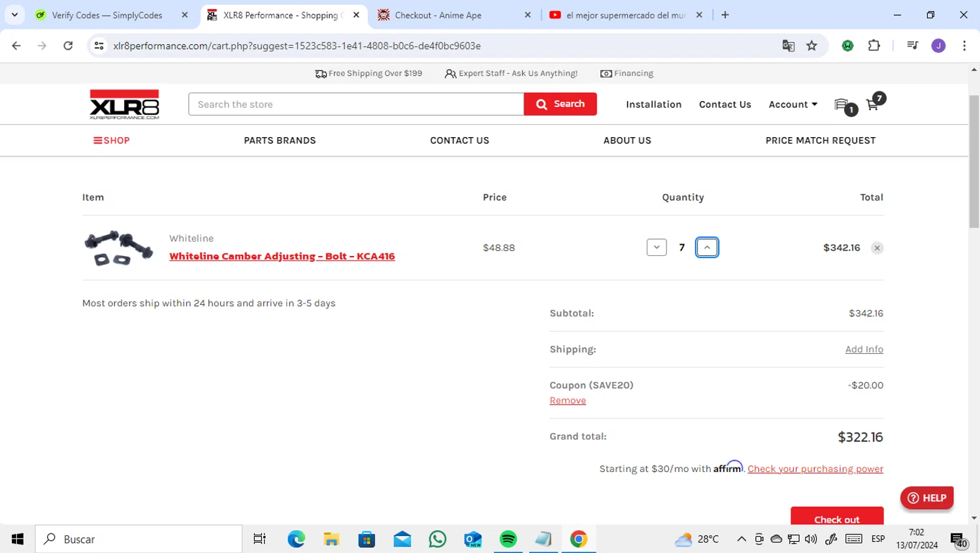Remove Whiteline item with the X icon

(x=877, y=248)
